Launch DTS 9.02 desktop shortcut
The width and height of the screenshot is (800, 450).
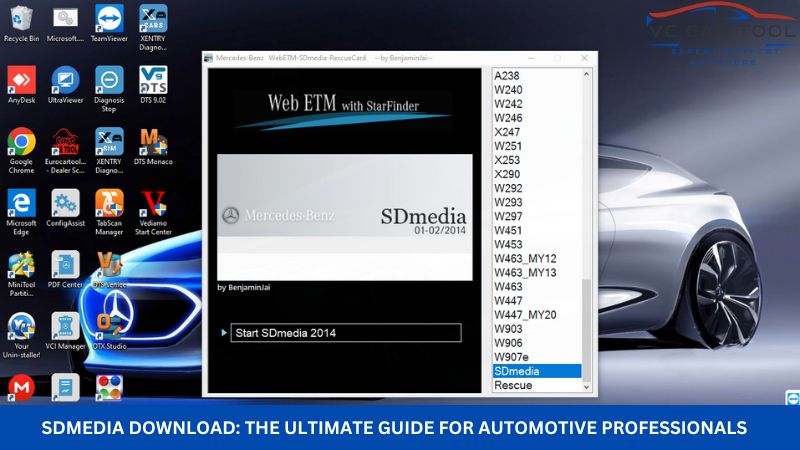click(153, 85)
